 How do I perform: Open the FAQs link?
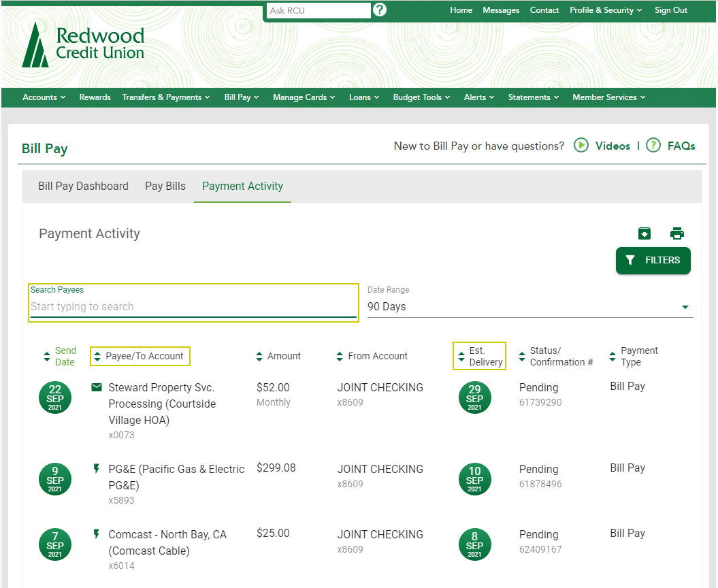(681, 146)
